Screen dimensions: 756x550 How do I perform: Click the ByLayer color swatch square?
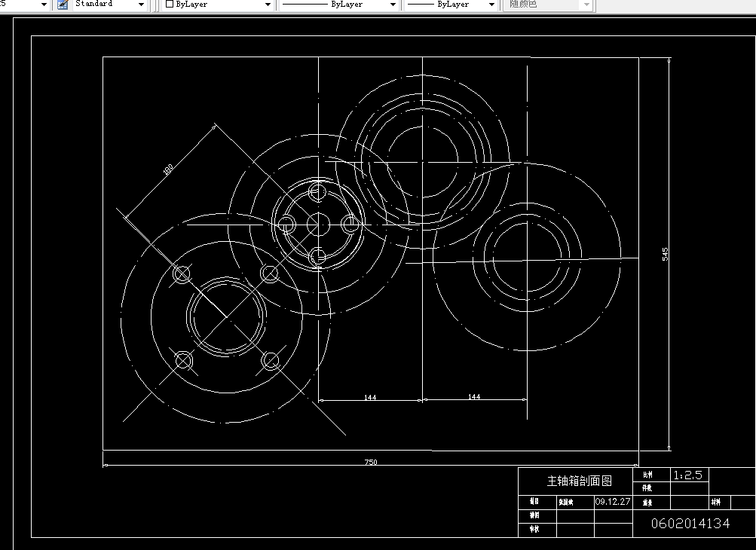point(170,4)
